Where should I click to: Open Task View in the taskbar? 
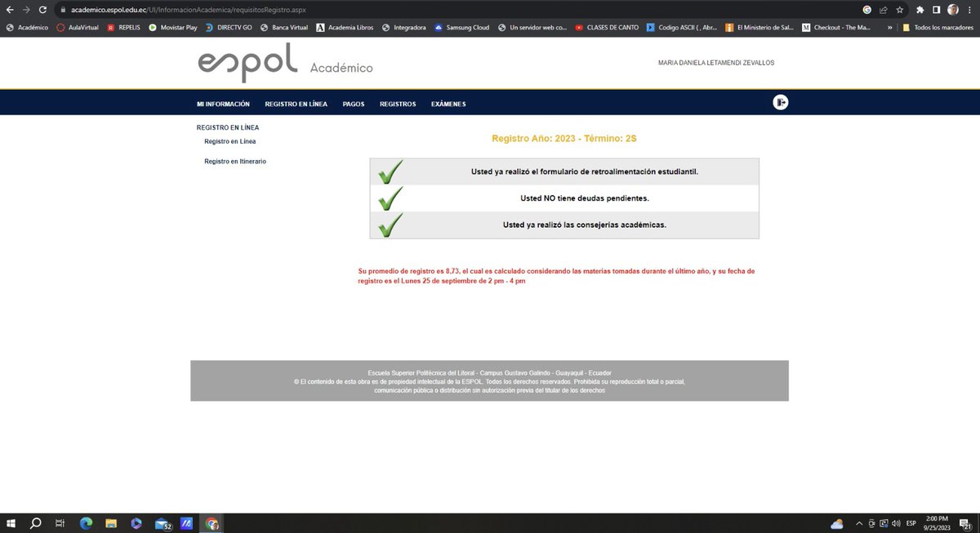click(x=60, y=523)
